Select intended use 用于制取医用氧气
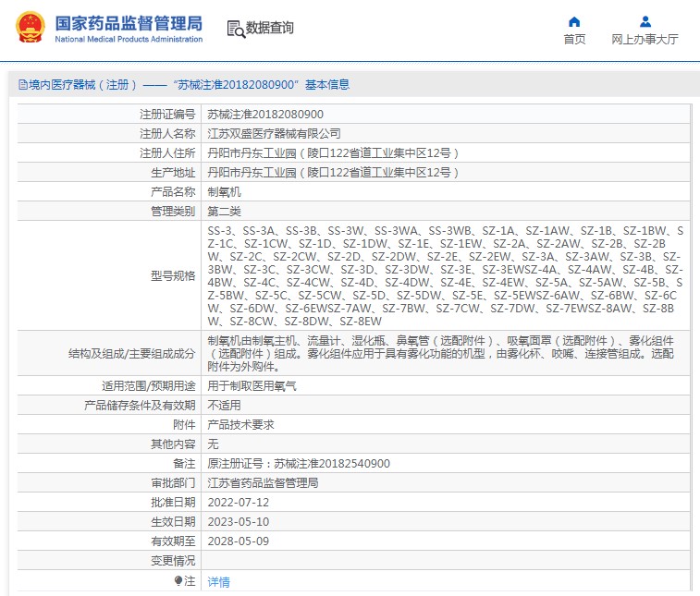The image size is (700, 596). 252,386
